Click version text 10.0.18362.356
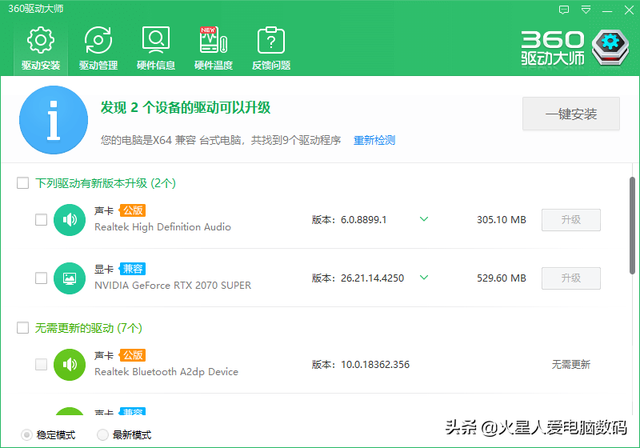Image resolution: width=640 pixels, height=448 pixels. [375, 364]
